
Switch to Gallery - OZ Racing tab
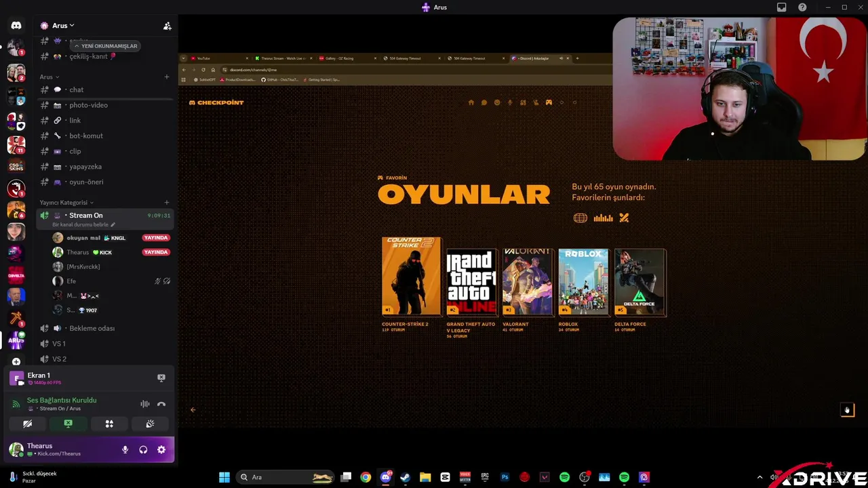point(347,58)
